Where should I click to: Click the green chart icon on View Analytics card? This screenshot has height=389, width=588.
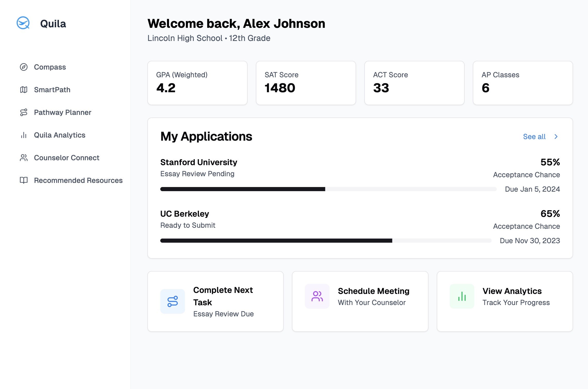(462, 296)
